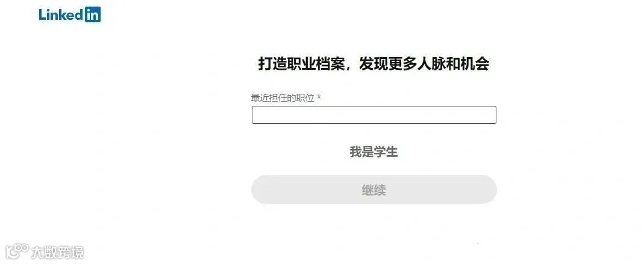Select the 我是学生 link
The height and width of the screenshot is (264, 644).
(374, 152)
